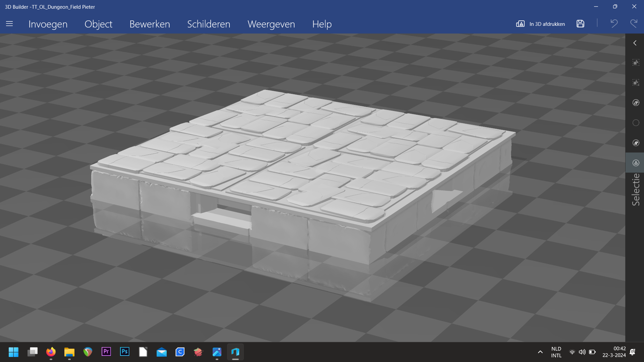This screenshot has height=362, width=644.
Task: Redo the last action
Action: (634, 23)
